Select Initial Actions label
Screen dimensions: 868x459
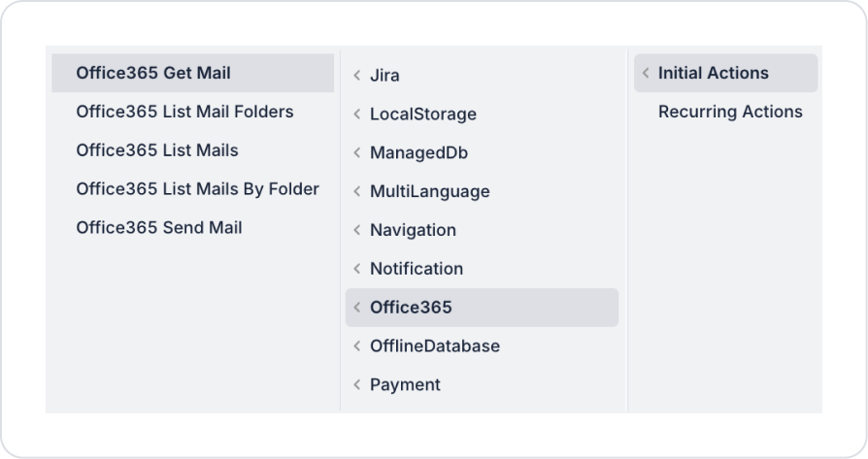713,73
